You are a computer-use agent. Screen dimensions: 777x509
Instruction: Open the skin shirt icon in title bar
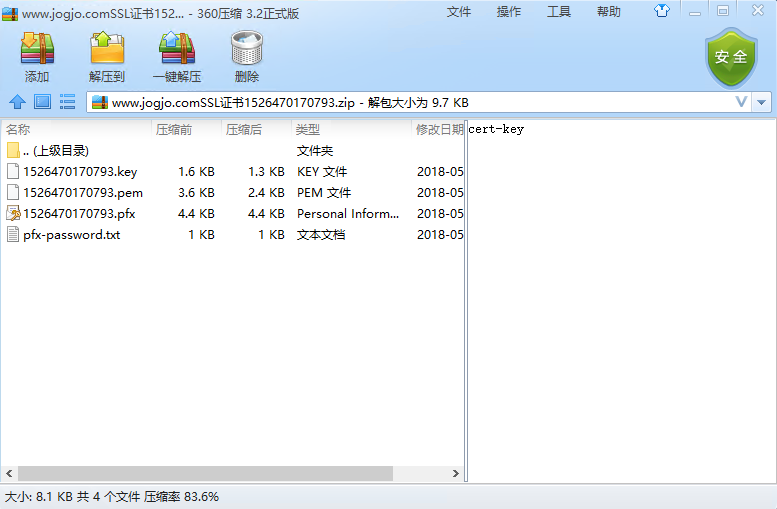(662, 10)
